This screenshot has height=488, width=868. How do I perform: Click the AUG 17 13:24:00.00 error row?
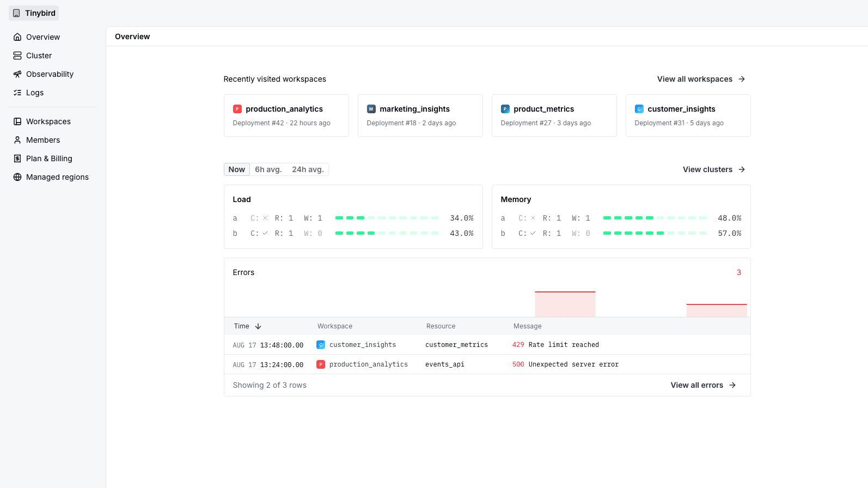click(x=487, y=364)
